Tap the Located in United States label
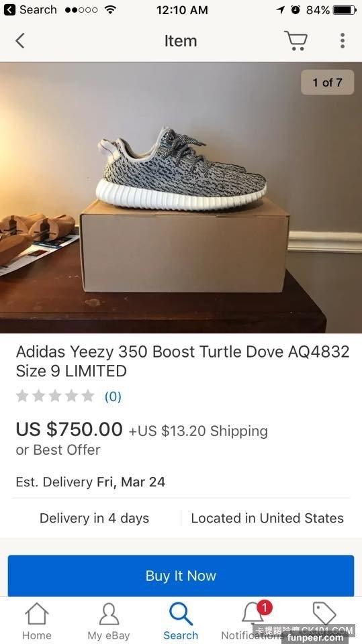The image size is (362, 644). 267,519
